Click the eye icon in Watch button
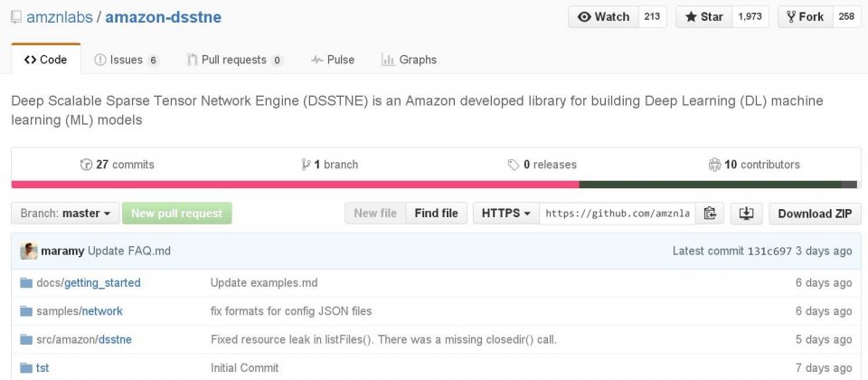The height and width of the screenshot is (380, 868). (585, 16)
